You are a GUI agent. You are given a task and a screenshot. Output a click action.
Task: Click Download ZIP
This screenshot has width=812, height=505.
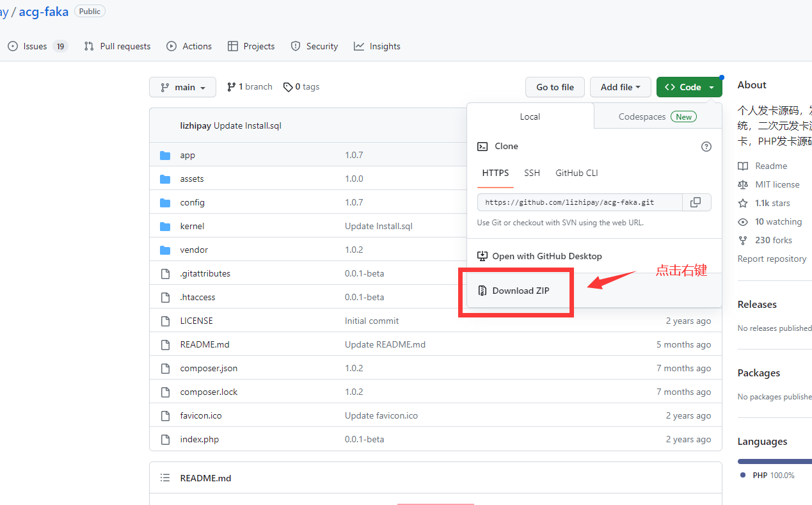520,291
